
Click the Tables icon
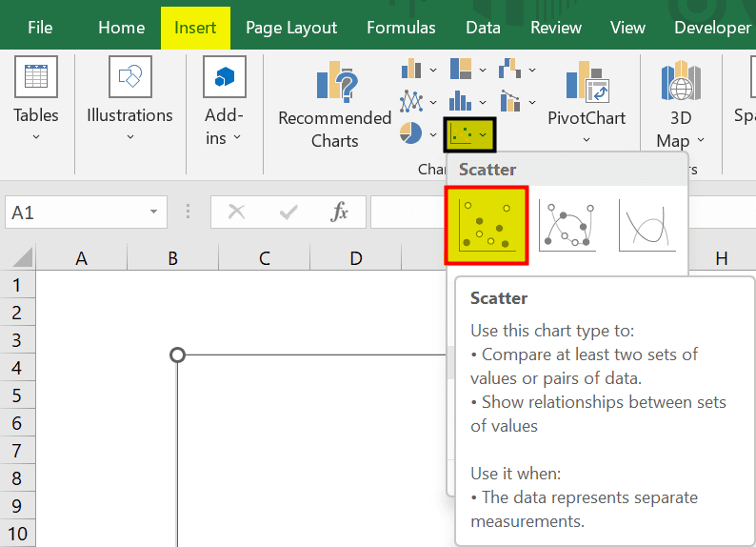click(x=36, y=76)
